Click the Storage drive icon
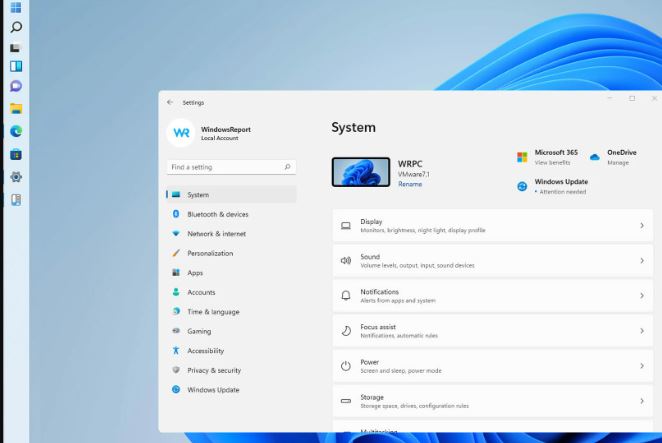662x443 pixels. pos(346,401)
